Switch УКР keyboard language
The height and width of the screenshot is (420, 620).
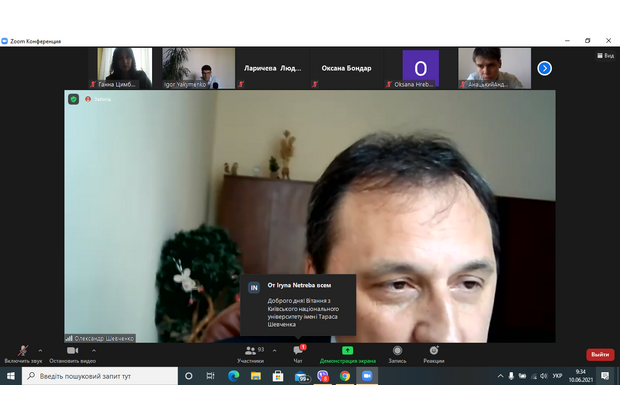(558, 376)
